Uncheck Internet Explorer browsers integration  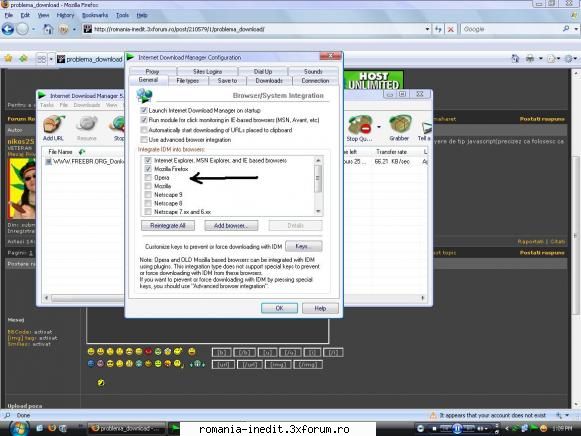[x=148, y=160]
